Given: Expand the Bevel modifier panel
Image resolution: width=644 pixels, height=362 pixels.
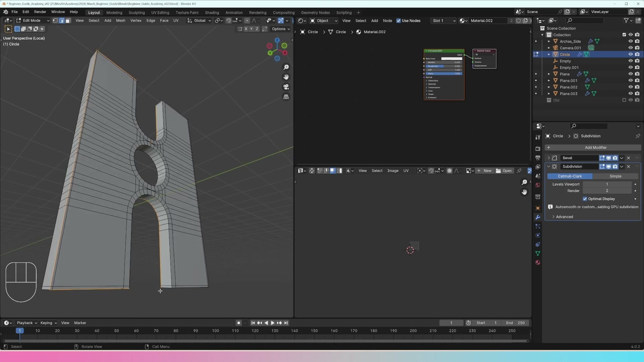Looking at the screenshot, I should click(x=549, y=158).
